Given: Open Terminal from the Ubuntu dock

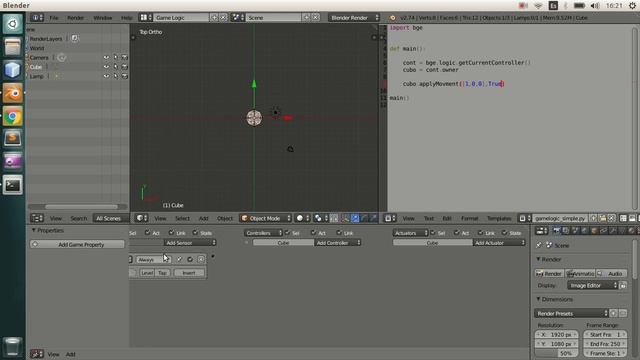Looking at the screenshot, I should tap(13, 185).
